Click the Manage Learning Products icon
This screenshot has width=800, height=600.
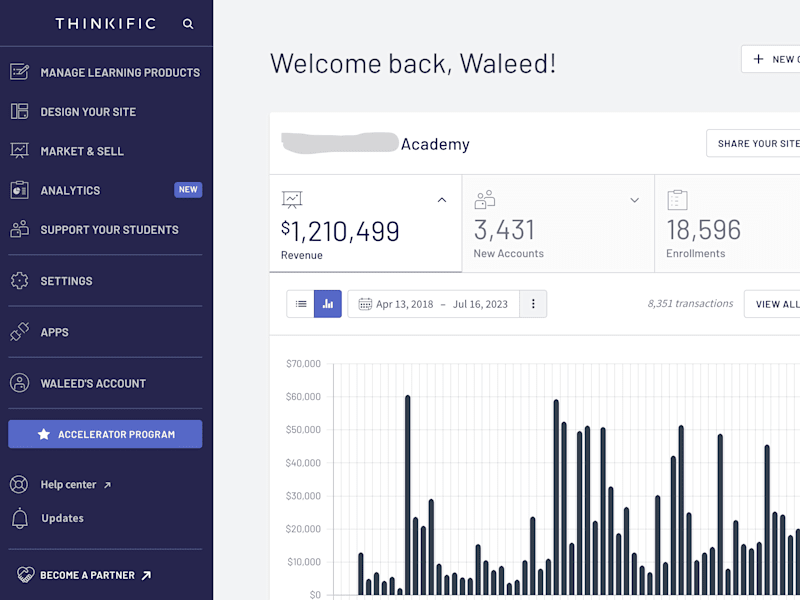point(19,72)
